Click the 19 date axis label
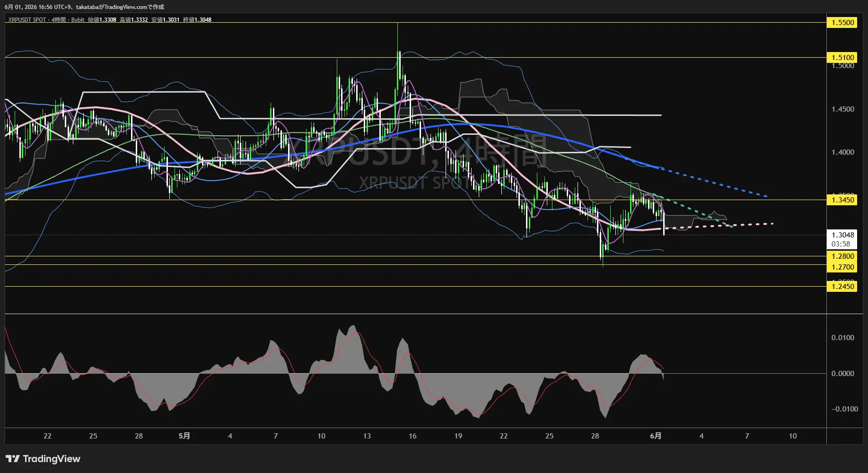 [458, 436]
